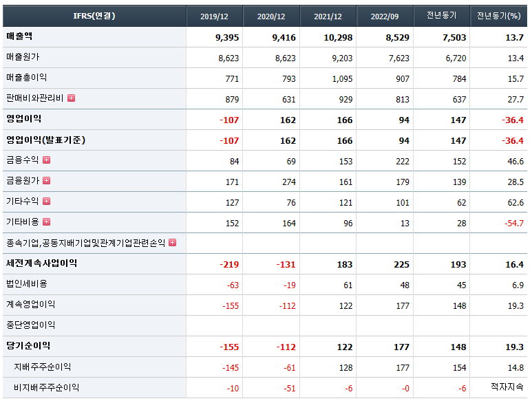The width and height of the screenshot is (532, 401).
Task: Click 매출액 전년동기 value 7,503
Action: point(454,38)
